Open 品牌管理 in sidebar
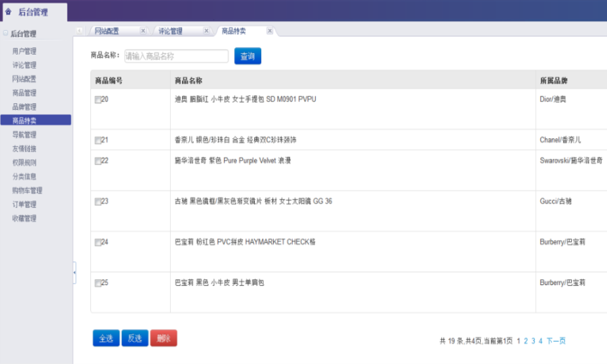 pos(24,107)
